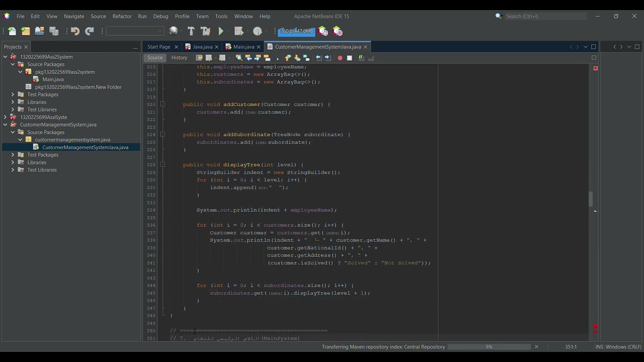Screen dimensions: 644x362
Task: Open the Refactor menu
Action: [122, 16]
